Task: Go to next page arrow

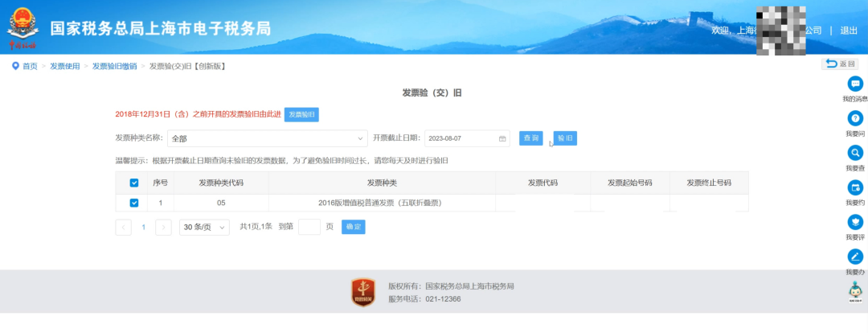Action: 163,227
